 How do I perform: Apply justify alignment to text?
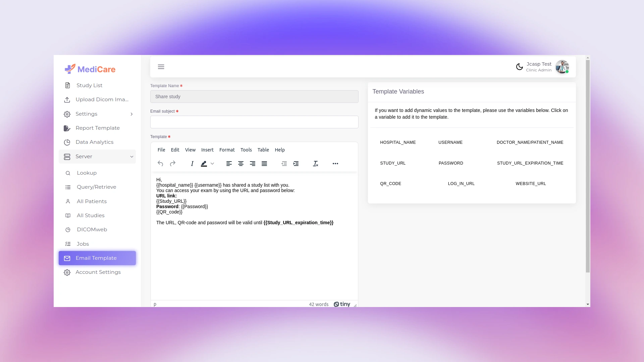(x=264, y=164)
